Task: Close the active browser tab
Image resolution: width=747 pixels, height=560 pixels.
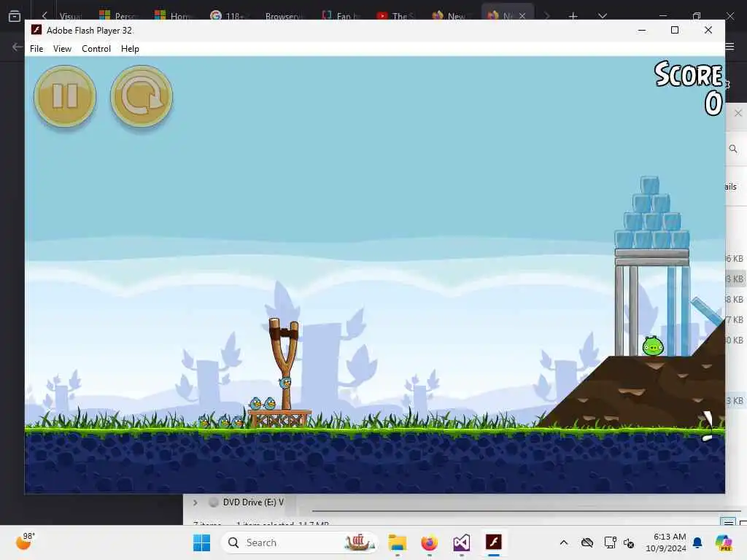Action: pos(522,16)
